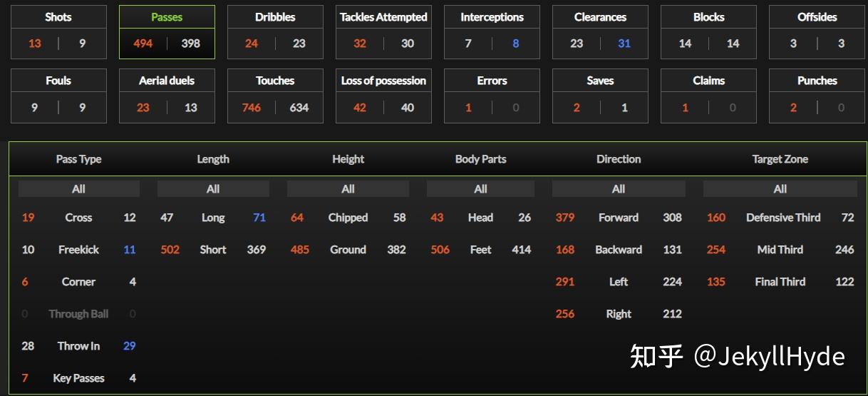The image size is (868, 396).
Task: Show the Clearances stat box
Action: click(600, 32)
